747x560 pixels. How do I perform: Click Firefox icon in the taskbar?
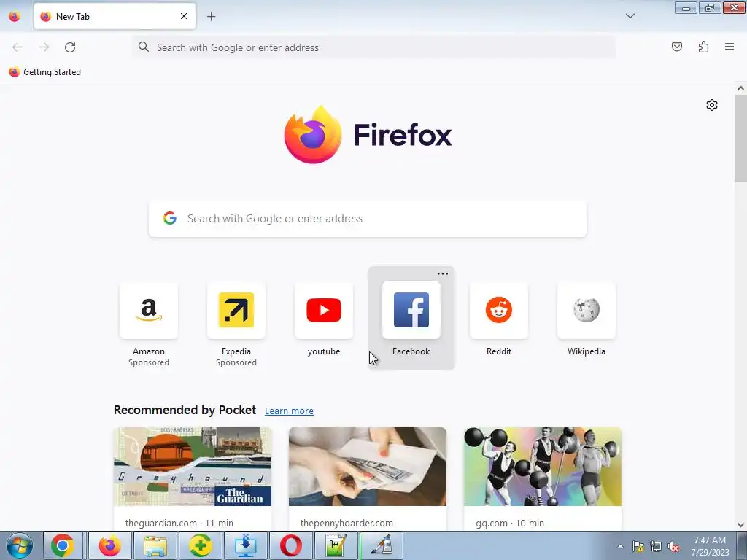coord(109,545)
